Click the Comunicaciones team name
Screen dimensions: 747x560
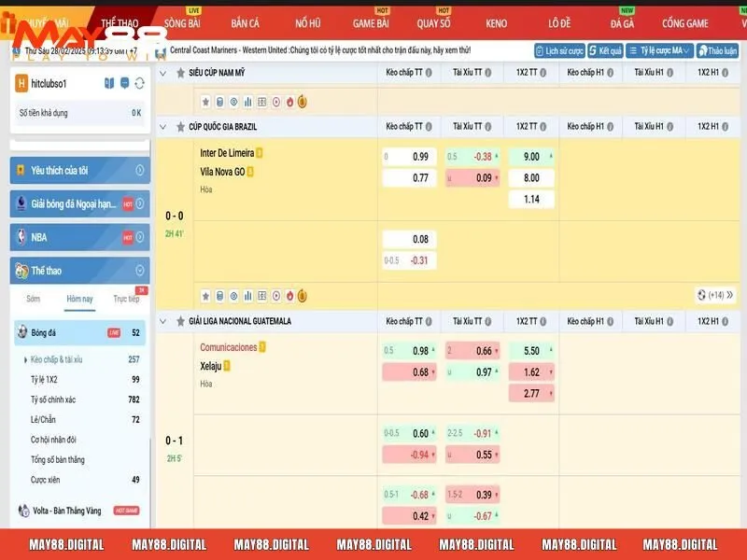point(228,347)
